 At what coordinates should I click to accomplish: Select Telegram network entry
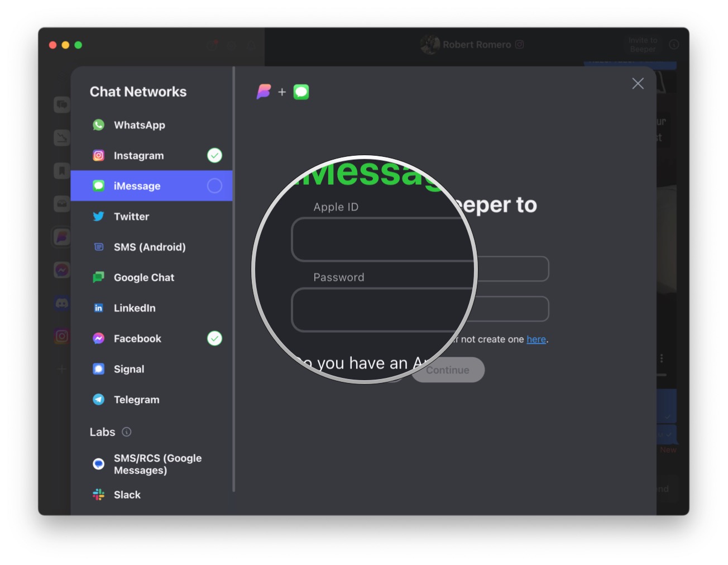click(x=151, y=400)
